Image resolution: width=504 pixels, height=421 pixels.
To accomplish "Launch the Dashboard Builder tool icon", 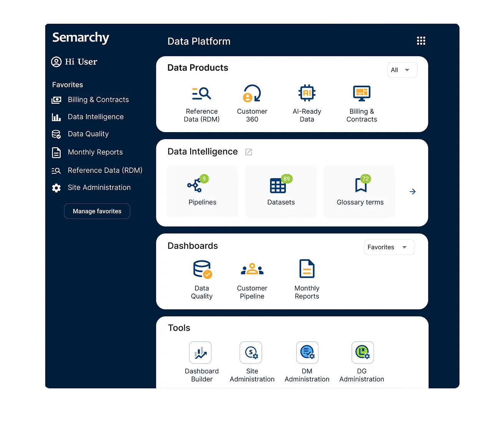I will [201, 353].
